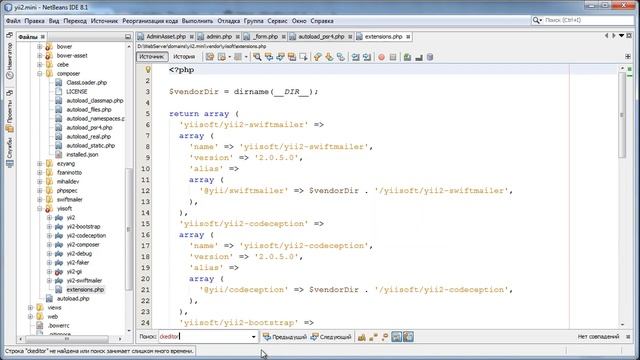Toggle whole words option in search bar
This screenshot has width=640, height=360.
coord(373,337)
